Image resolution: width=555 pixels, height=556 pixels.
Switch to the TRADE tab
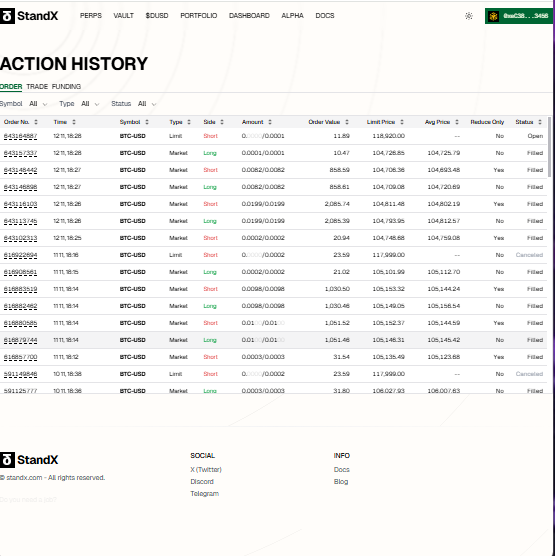pos(37,87)
